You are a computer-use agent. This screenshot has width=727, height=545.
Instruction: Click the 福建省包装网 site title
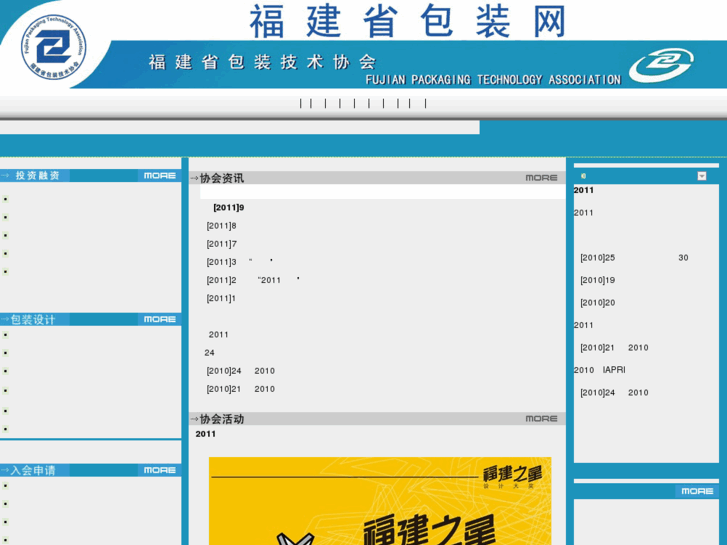408,21
